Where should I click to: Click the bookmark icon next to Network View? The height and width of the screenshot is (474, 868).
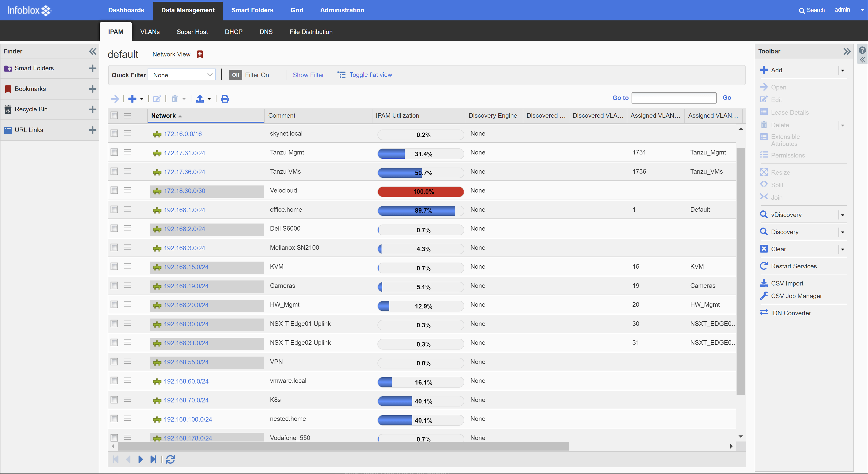[200, 54]
